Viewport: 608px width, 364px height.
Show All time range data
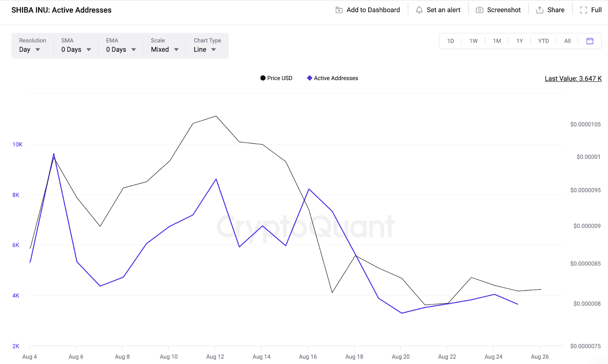coord(567,41)
